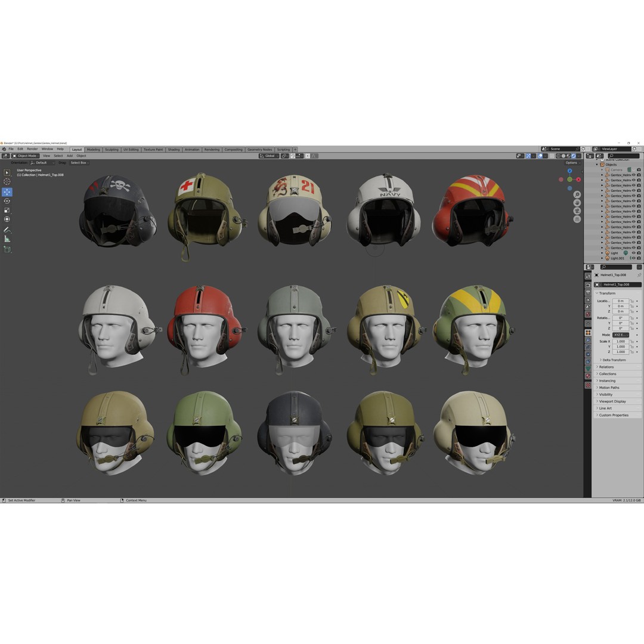Hide the Light object with the eye toggle
The image size is (644, 644).
[x=633, y=253]
